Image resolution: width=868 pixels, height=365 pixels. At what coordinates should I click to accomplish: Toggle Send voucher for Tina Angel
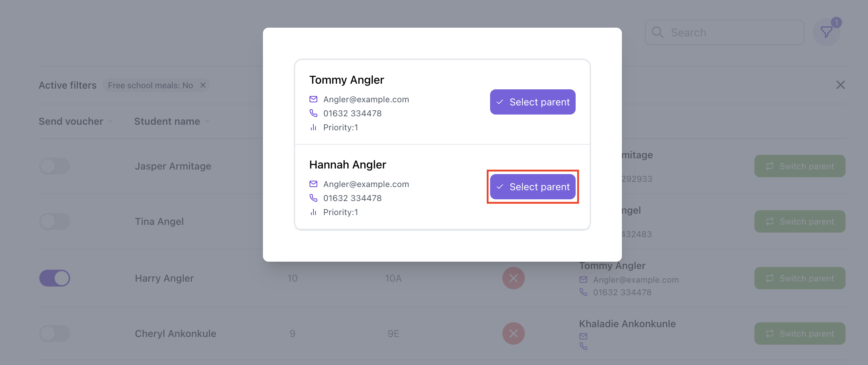tap(55, 221)
